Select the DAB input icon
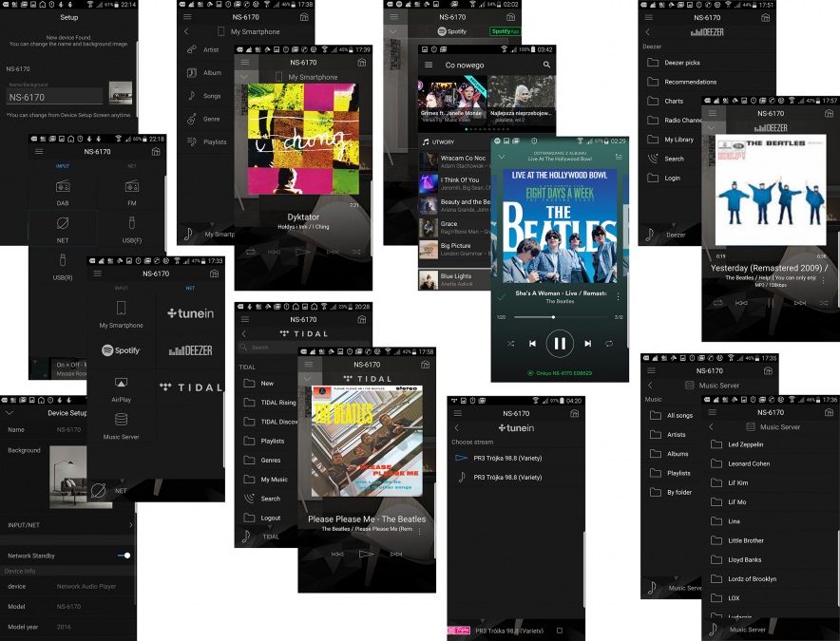 click(x=63, y=187)
